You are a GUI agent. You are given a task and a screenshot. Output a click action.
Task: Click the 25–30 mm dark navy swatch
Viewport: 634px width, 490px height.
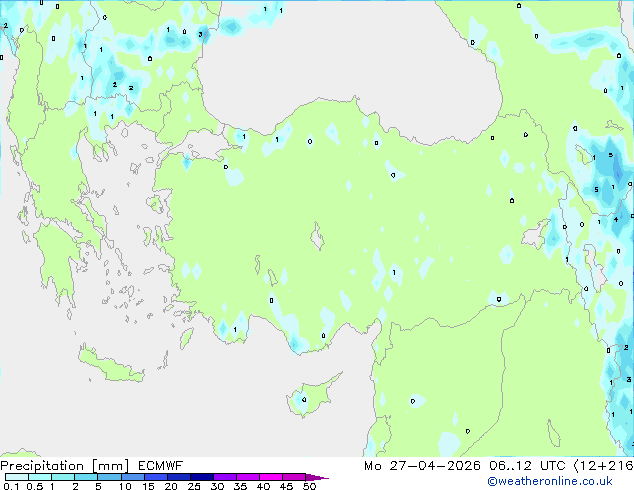point(202,477)
